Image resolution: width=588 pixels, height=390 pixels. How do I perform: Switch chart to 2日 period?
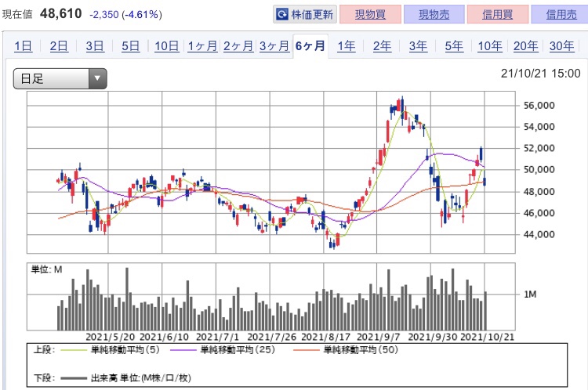(59, 46)
